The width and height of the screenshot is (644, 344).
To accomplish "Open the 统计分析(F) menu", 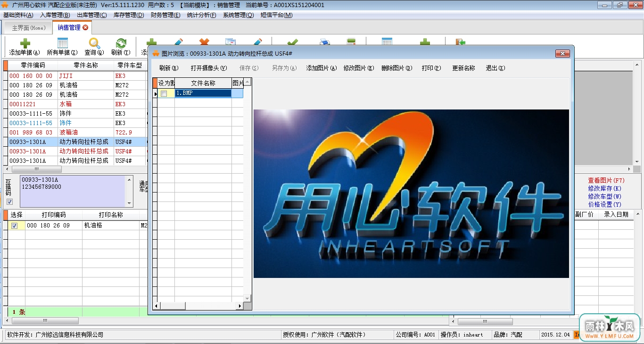I will coord(201,15).
